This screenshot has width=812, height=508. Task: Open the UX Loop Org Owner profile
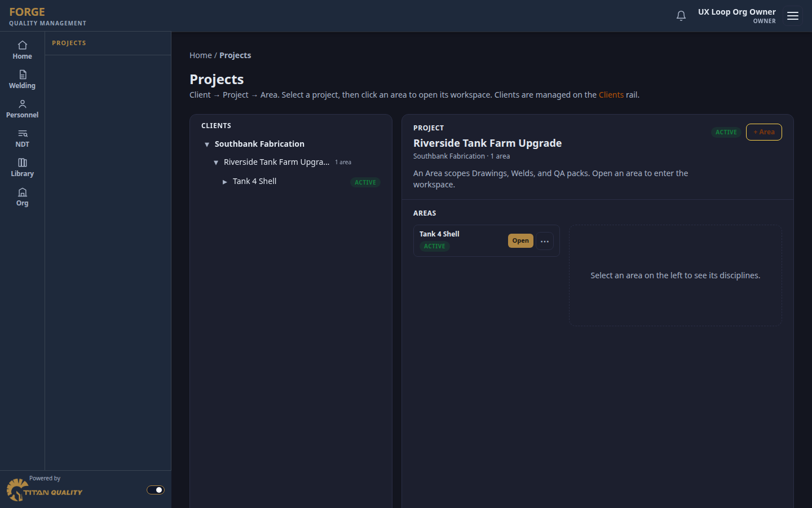pyautogui.click(x=737, y=16)
